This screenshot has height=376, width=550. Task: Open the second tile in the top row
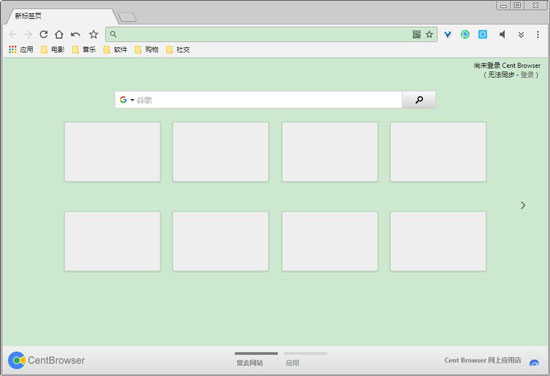221,152
